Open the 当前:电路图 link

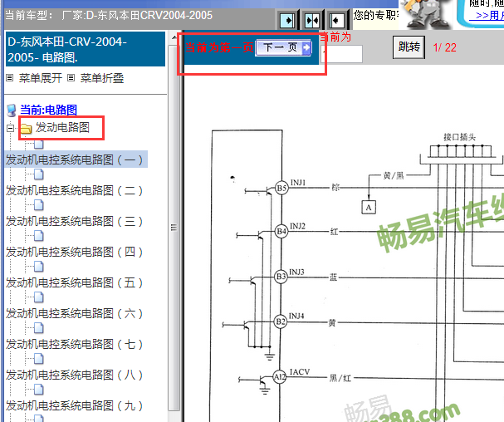click(x=48, y=110)
